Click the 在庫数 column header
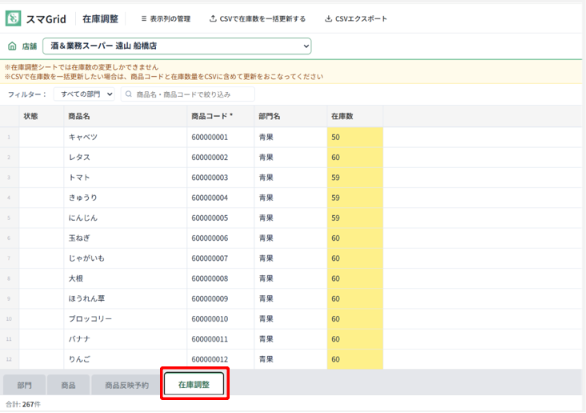The width and height of the screenshot is (586, 413). pyautogui.click(x=355, y=116)
